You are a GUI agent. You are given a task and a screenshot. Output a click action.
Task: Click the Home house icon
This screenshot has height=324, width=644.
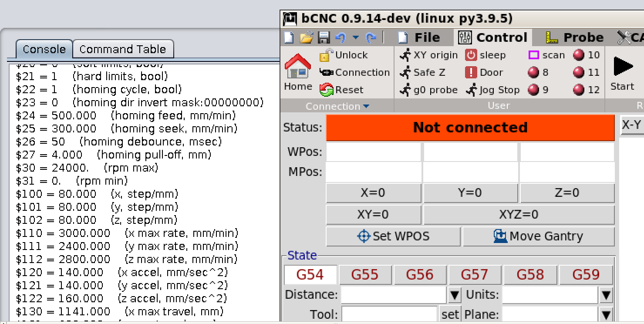[x=298, y=72]
